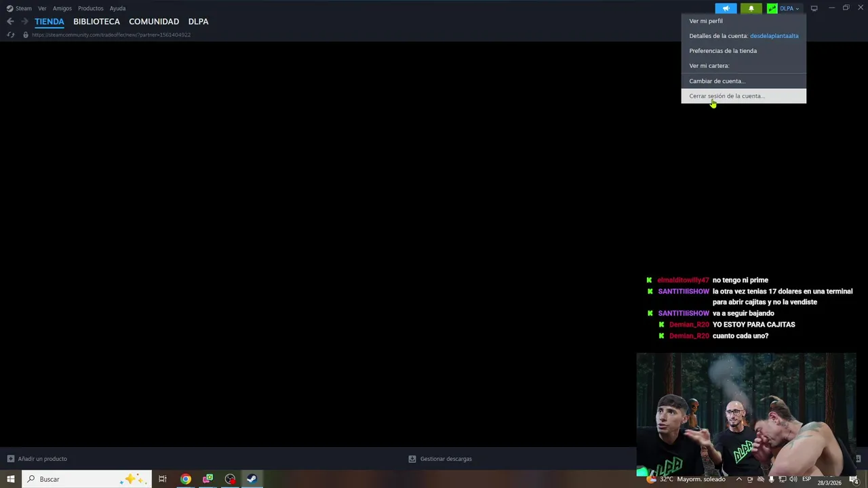This screenshot has height=488, width=868.
Task: Switch to the BIBLIOTECA tab
Action: [x=96, y=22]
